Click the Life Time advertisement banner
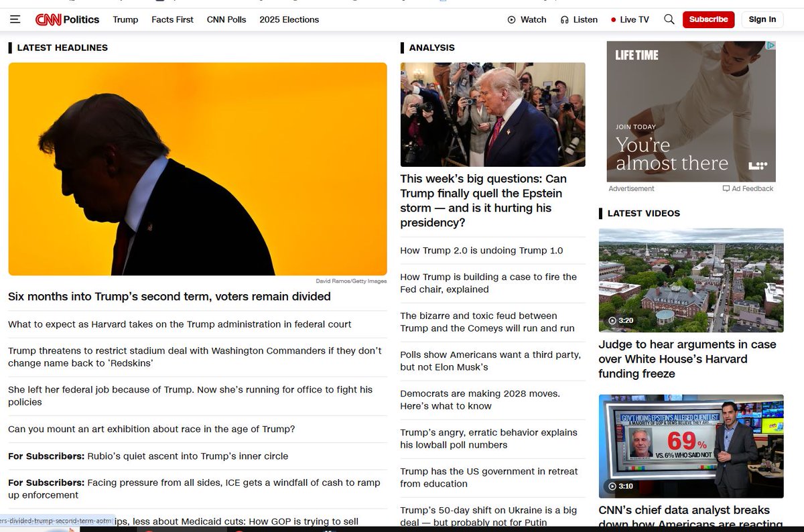The width and height of the screenshot is (804, 532). coord(691,112)
